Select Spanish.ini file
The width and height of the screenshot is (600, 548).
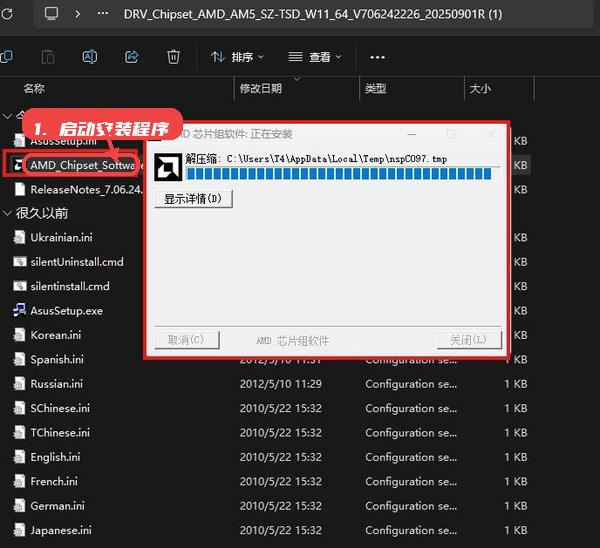57,360
